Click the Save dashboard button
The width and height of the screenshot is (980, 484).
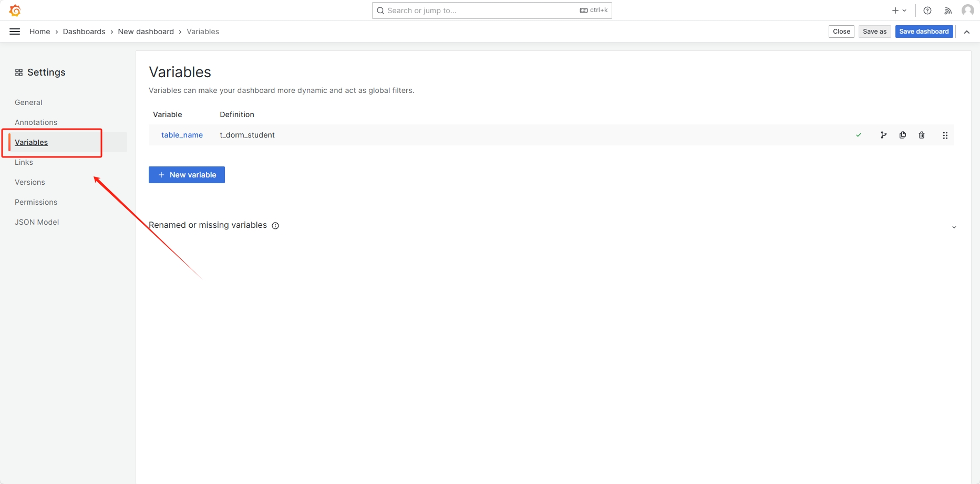click(924, 31)
